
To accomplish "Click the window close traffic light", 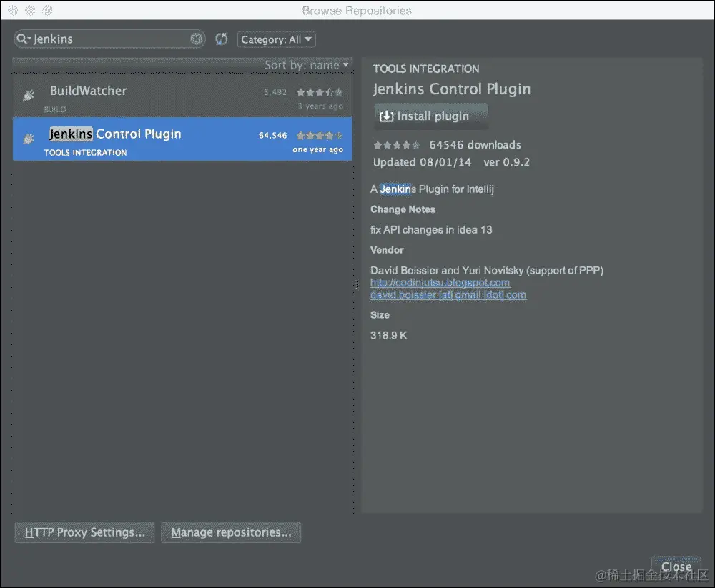I will point(13,10).
